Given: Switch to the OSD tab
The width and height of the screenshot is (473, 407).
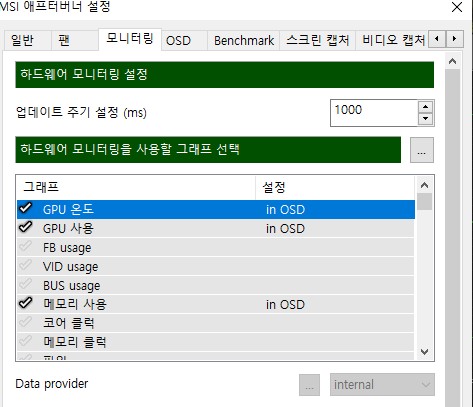Looking at the screenshot, I should coord(184,41).
